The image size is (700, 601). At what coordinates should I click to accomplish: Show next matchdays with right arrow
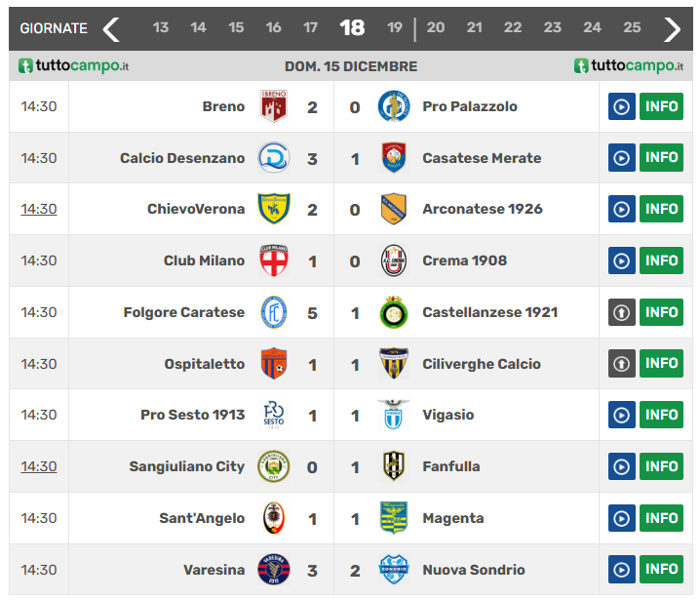click(672, 28)
